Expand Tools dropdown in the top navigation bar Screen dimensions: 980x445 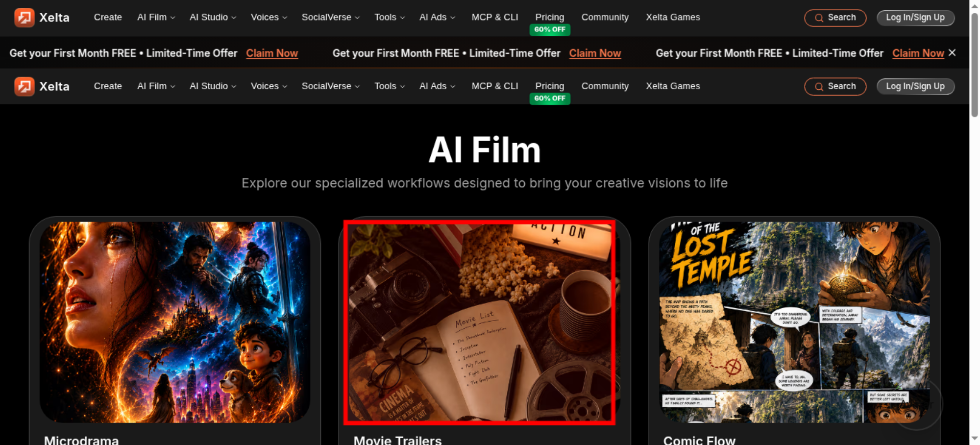click(390, 17)
